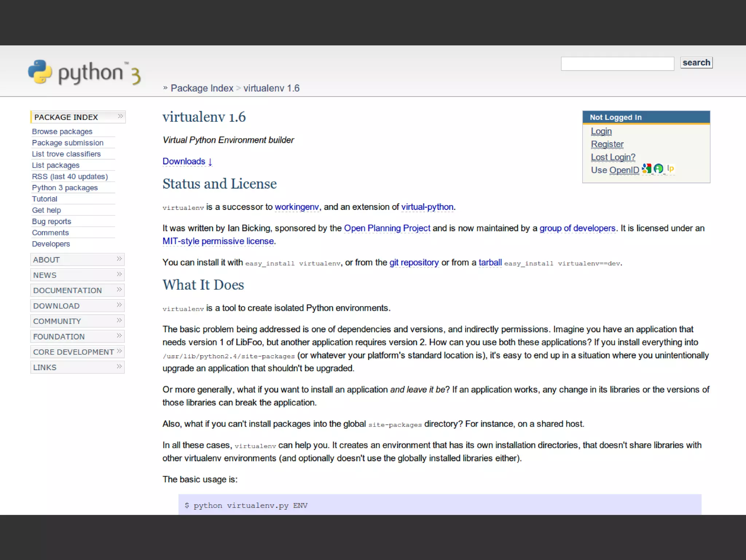
Task: Expand the COMMUNITY sidebar section
Action: [x=57, y=321]
